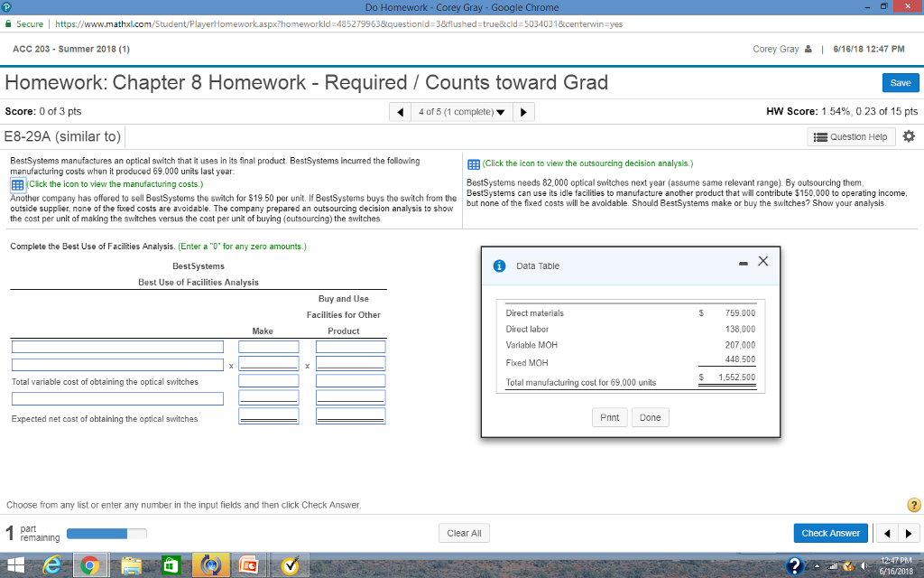Click the blue help icon in system tray
This screenshot has width=924, height=578.
pos(794,566)
